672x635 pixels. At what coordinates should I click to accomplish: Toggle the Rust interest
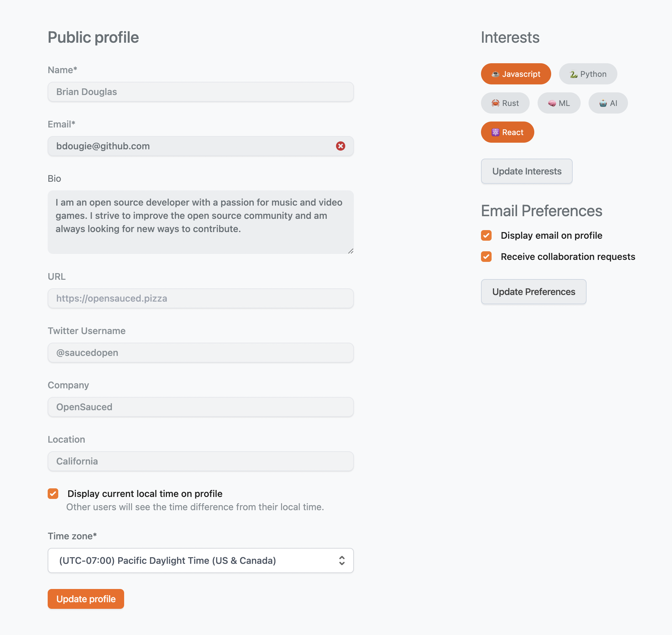pos(505,103)
